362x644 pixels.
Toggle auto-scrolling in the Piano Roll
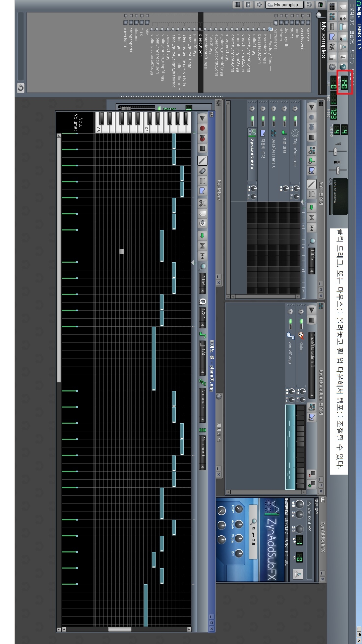(x=202, y=235)
